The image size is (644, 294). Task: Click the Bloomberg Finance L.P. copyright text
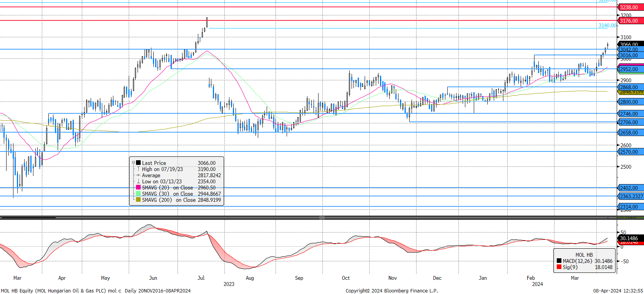[392, 291]
